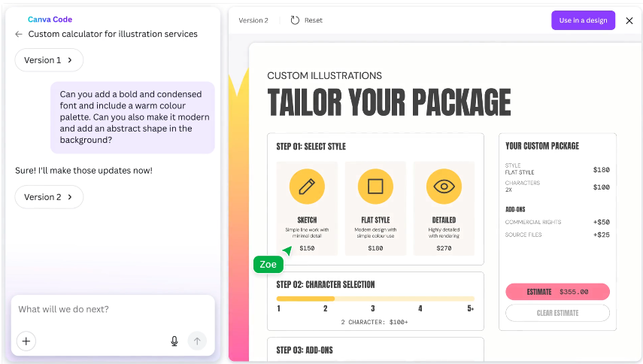The image size is (643, 364).
Task: Select the Detailed eye icon
Action: pos(444,187)
